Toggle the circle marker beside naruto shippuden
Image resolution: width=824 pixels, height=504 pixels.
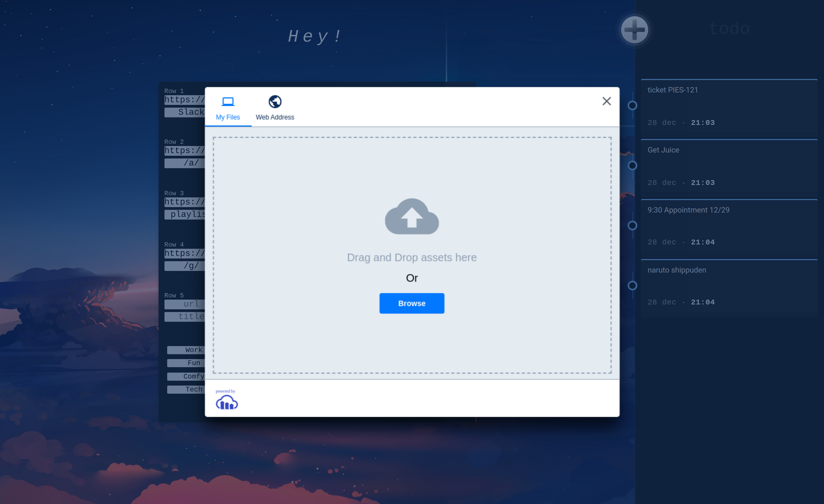632,285
